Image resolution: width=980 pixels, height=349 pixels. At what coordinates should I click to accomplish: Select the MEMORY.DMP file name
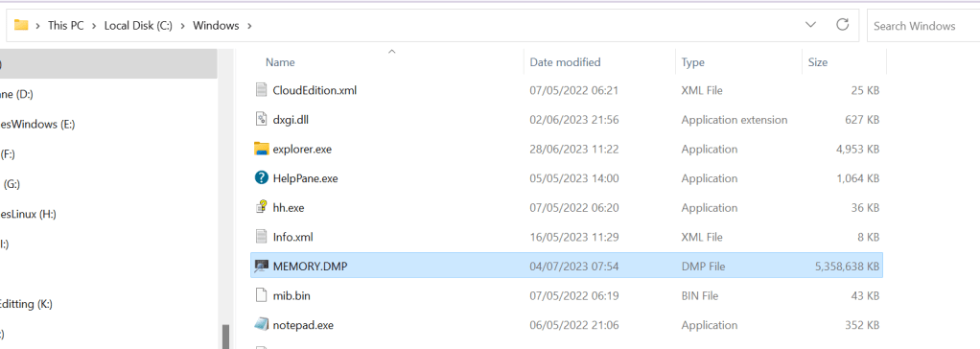click(x=310, y=267)
